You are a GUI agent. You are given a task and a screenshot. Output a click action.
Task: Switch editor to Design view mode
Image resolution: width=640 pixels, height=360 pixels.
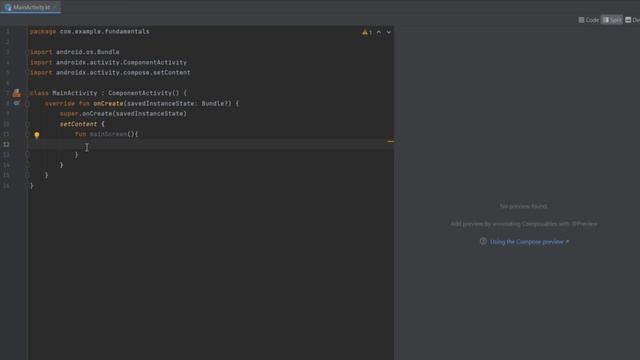(632, 20)
